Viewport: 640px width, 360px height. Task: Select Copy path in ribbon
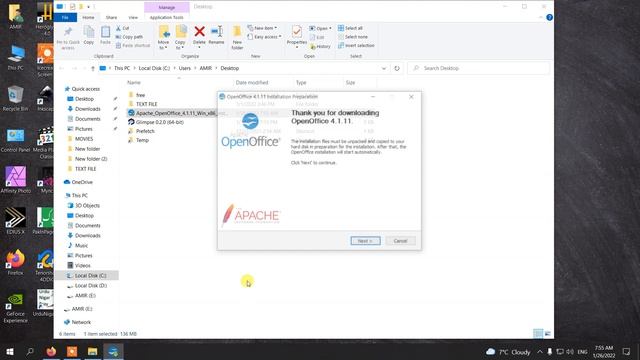point(129,37)
